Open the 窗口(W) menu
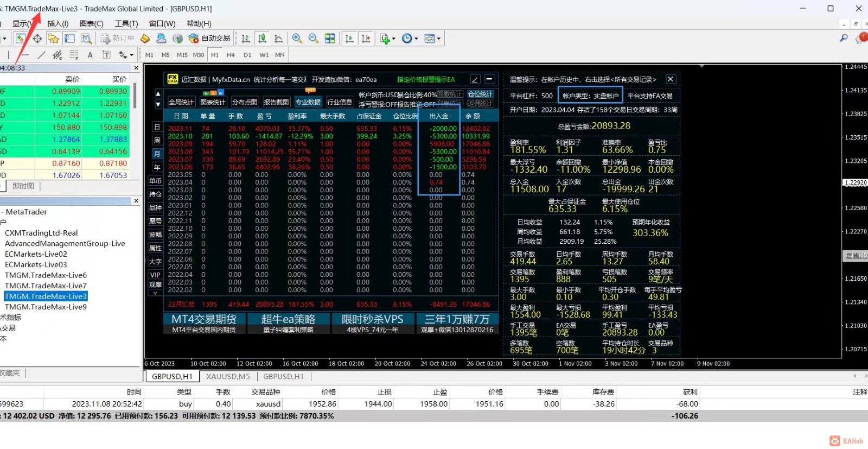 tap(162, 23)
